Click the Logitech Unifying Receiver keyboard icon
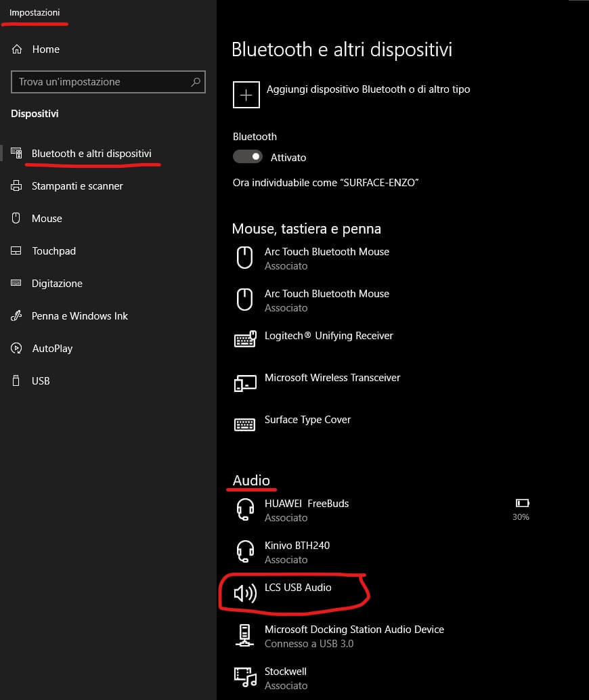Screen dimensions: 589x700 [x=244, y=338]
